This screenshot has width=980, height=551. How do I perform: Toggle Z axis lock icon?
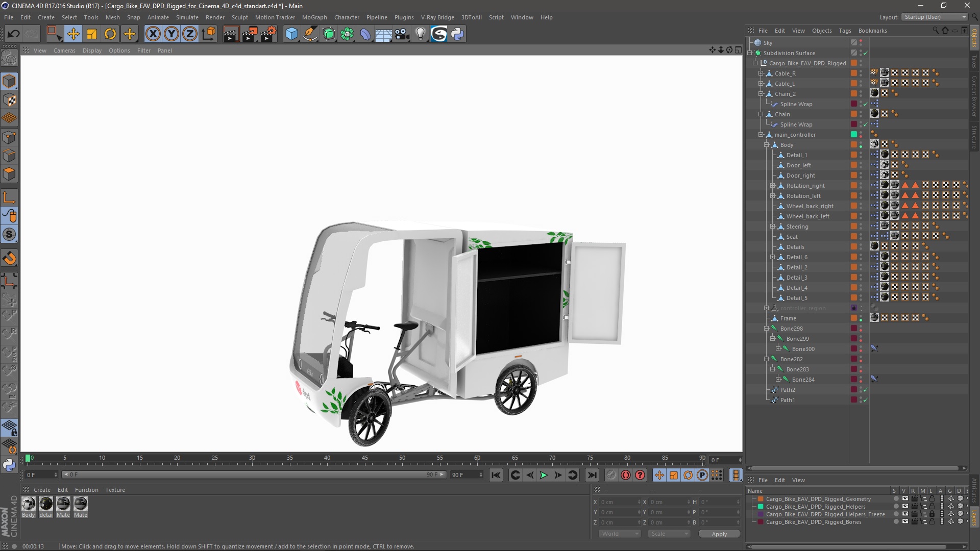point(190,34)
